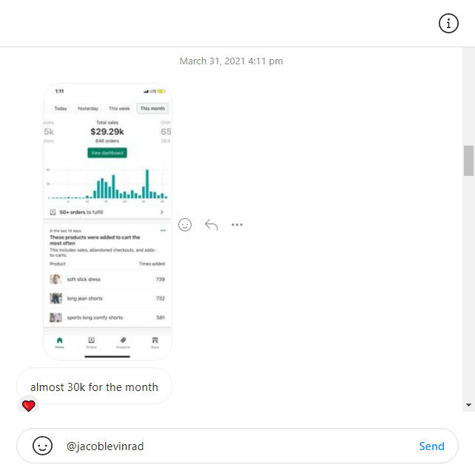This screenshot has width=475, height=476.
Task: Open the conversation details info icon
Action: [448, 24]
